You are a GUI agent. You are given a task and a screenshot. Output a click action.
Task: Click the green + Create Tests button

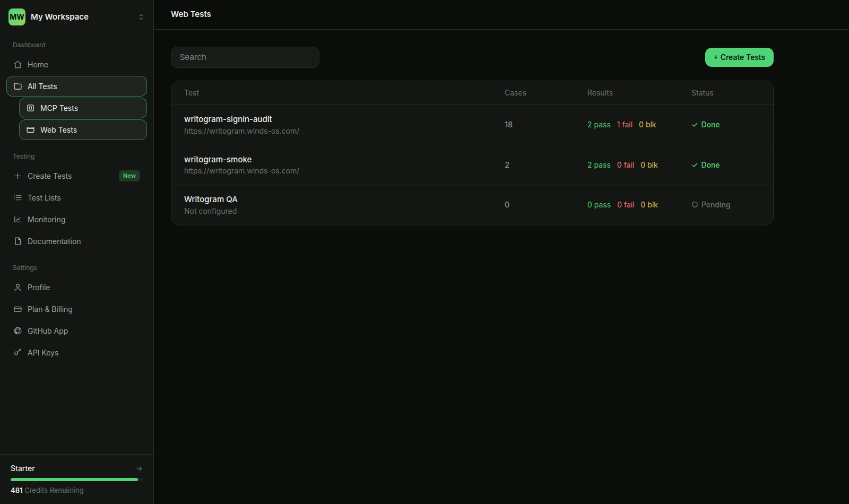739,57
